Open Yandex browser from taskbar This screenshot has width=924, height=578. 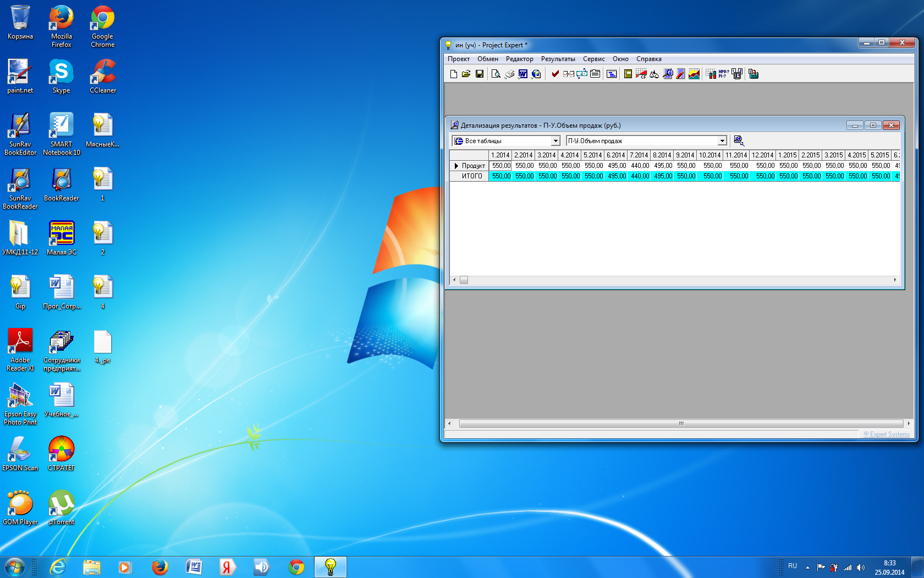click(x=227, y=566)
